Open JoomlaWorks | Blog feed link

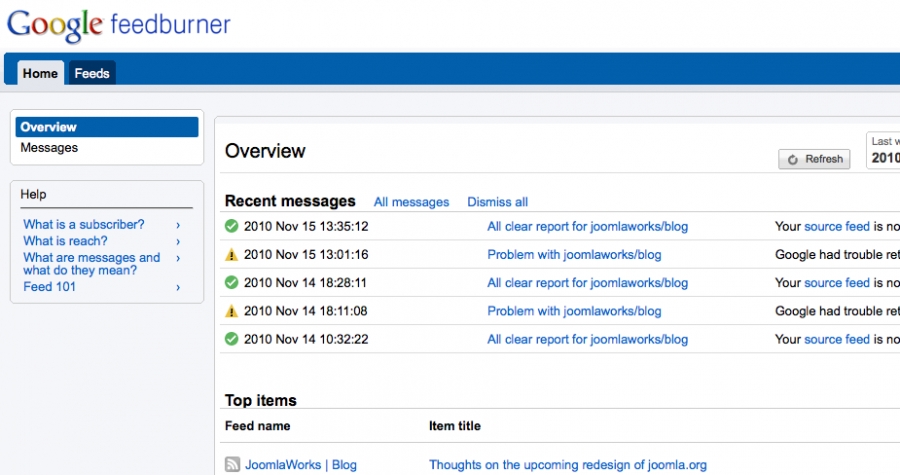301,465
